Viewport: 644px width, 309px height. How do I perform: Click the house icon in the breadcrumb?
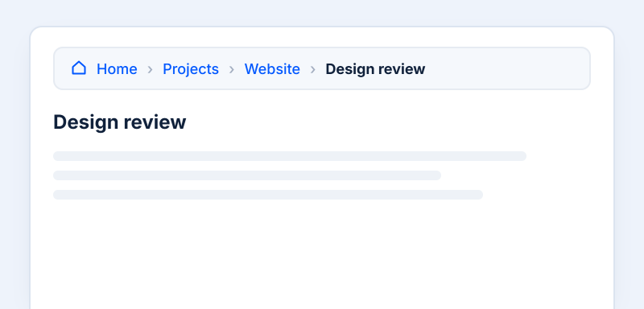point(79,68)
